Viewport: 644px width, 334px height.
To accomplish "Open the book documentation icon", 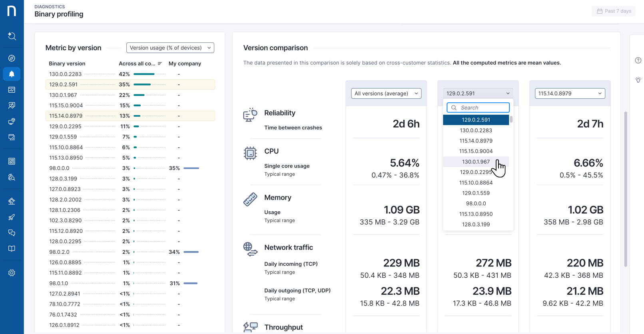I will coord(12,249).
